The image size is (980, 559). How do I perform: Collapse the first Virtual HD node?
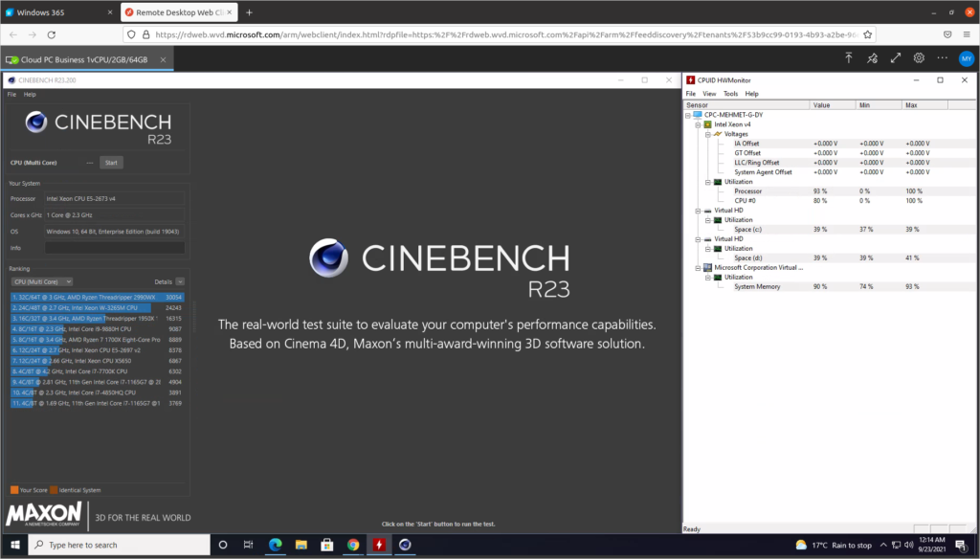coord(698,211)
